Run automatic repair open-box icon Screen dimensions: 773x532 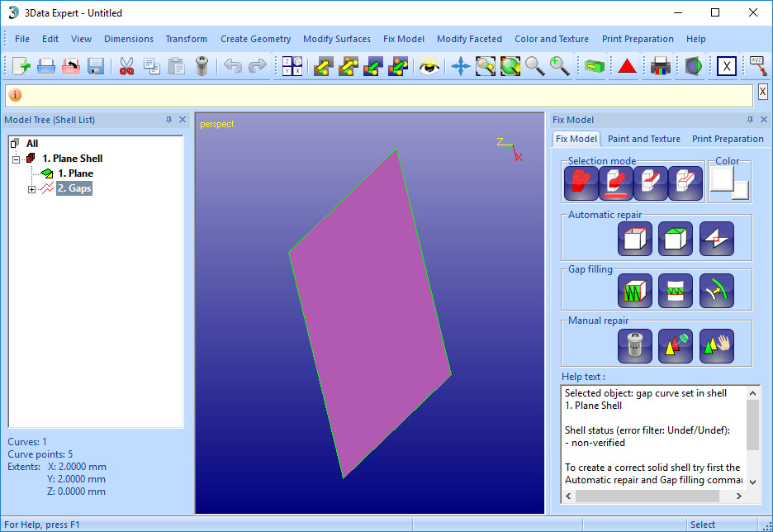(635, 239)
